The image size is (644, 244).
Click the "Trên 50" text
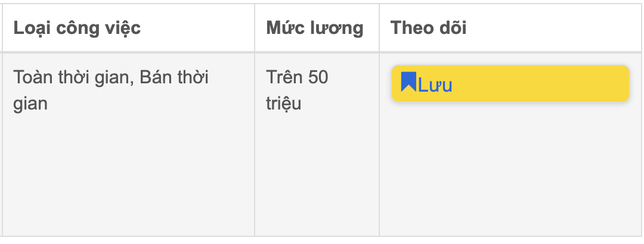click(297, 78)
